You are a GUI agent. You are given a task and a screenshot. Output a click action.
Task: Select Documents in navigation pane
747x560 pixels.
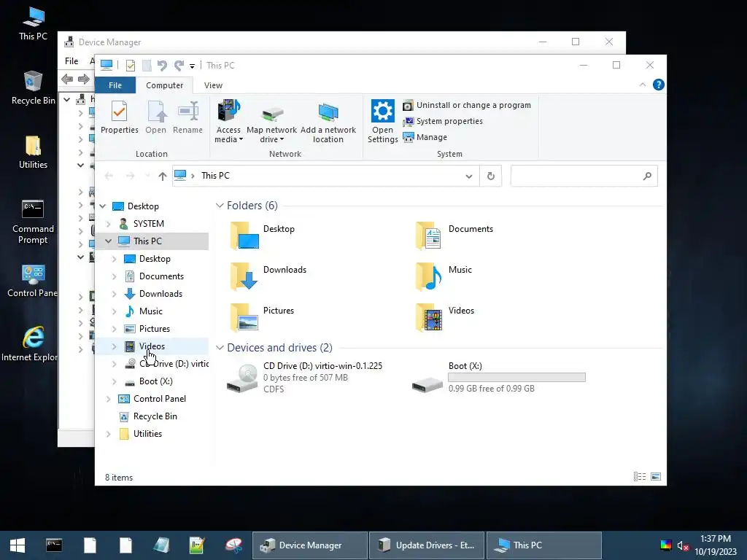coord(161,276)
